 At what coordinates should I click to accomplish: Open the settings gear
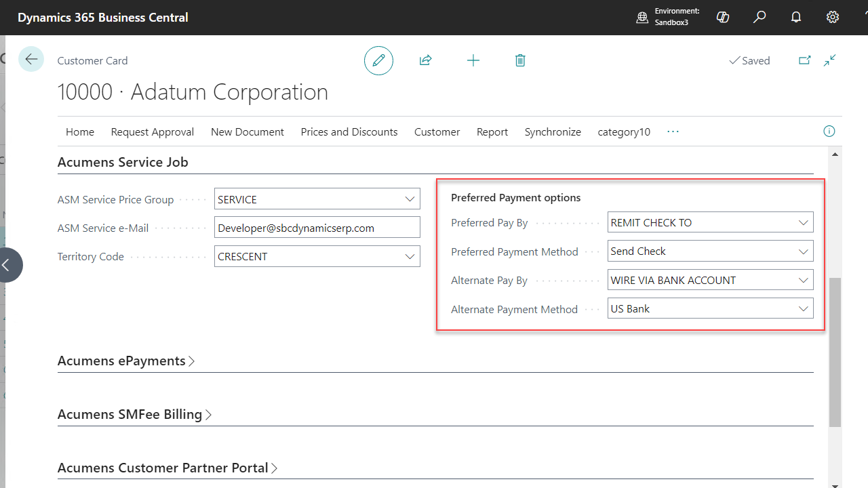coord(833,18)
